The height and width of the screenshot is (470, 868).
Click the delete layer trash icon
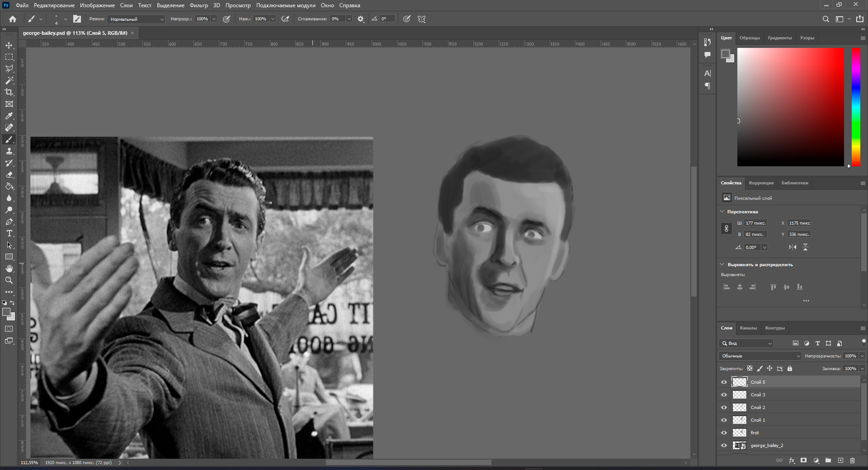(x=852, y=461)
